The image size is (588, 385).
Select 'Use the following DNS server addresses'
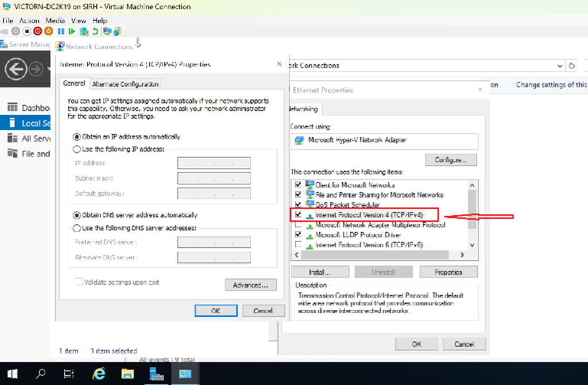coord(77,228)
